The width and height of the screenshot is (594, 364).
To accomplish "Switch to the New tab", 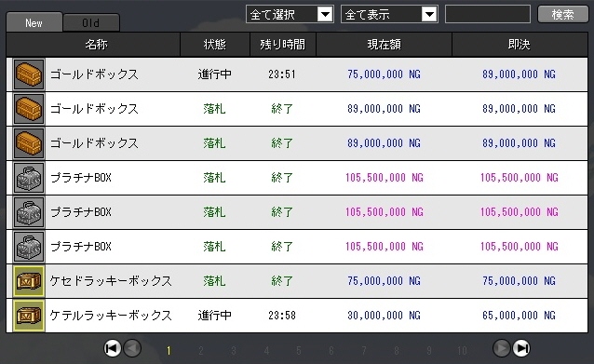I will click(x=34, y=22).
